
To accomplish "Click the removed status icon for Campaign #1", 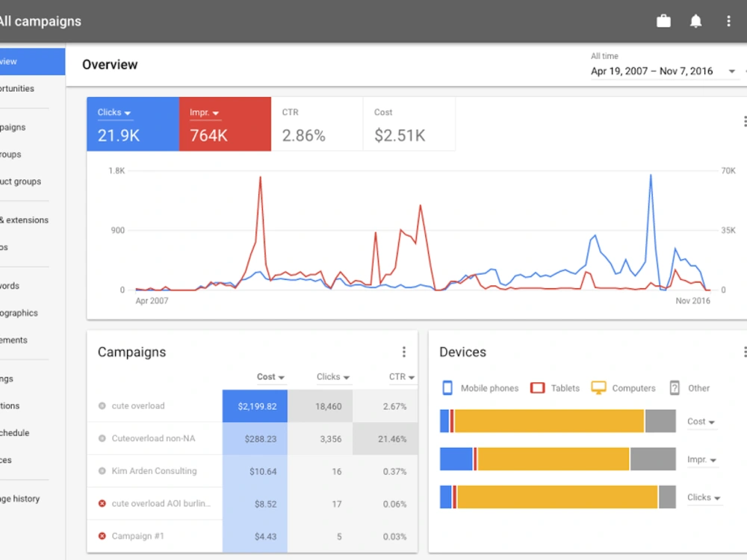I will click(102, 535).
